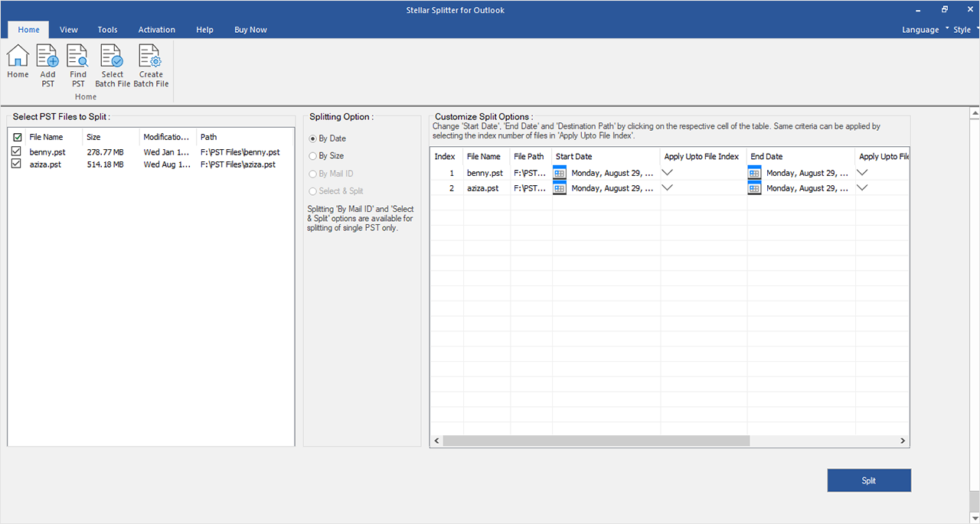The image size is (980, 524).
Task: Click path F:\PST Files\aziza.pst
Action: pyautogui.click(x=237, y=164)
